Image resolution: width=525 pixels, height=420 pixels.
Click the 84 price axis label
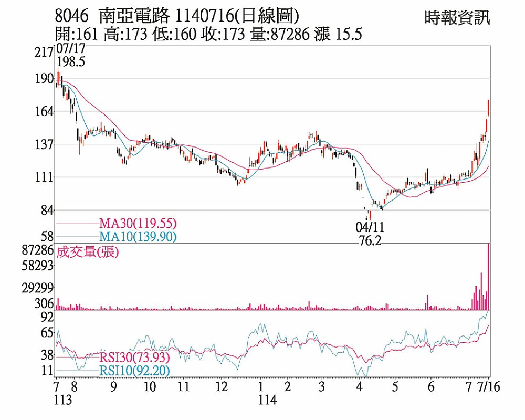tap(47, 211)
